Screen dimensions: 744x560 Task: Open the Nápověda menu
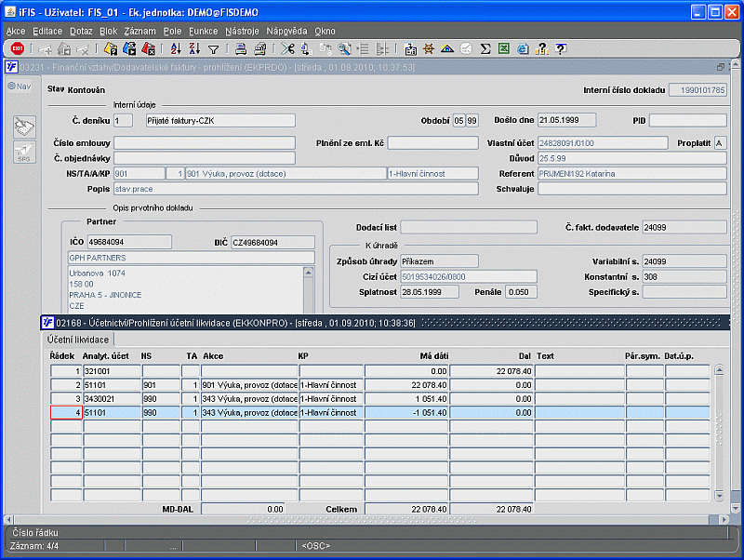[x=286, y=31]
